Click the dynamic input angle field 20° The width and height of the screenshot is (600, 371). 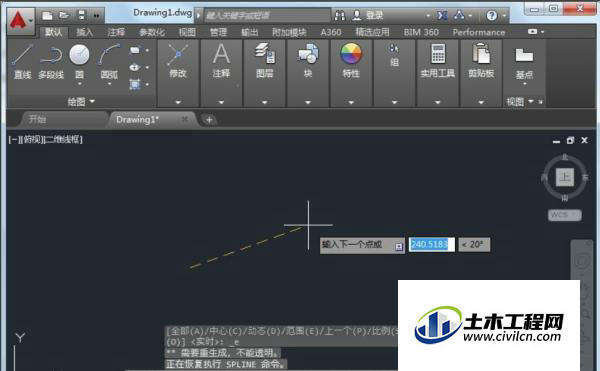[x=474, y=244]
